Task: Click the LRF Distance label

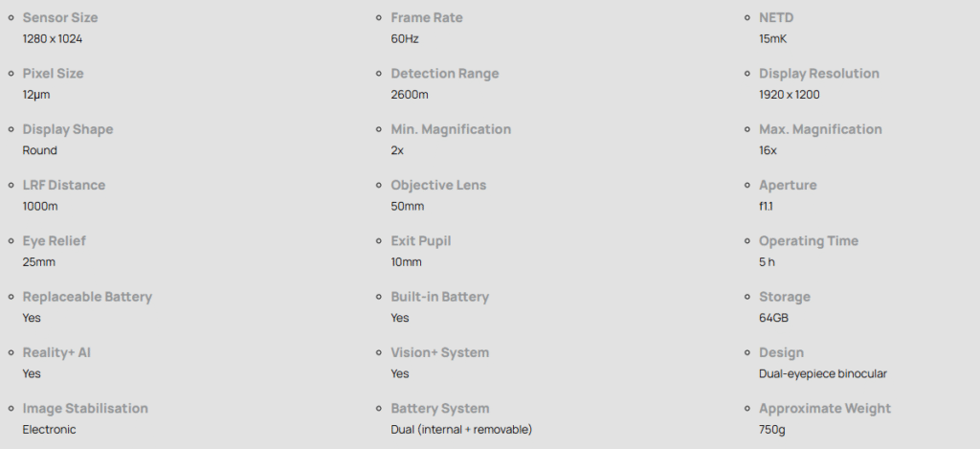Action: (x=64, y=185)
